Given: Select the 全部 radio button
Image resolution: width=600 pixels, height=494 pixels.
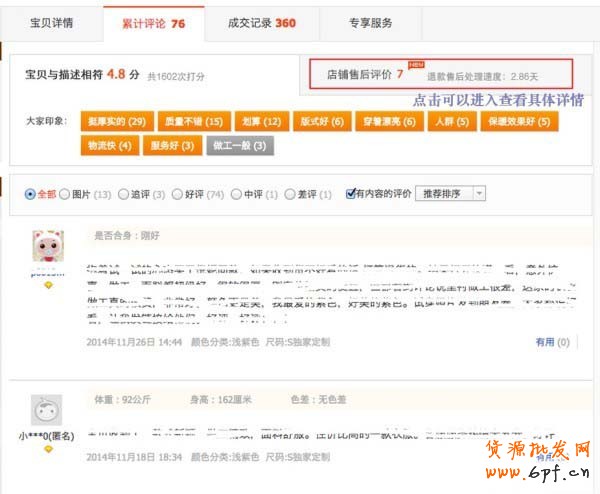Looking at the screenshot, I should [x=30, y=194].
